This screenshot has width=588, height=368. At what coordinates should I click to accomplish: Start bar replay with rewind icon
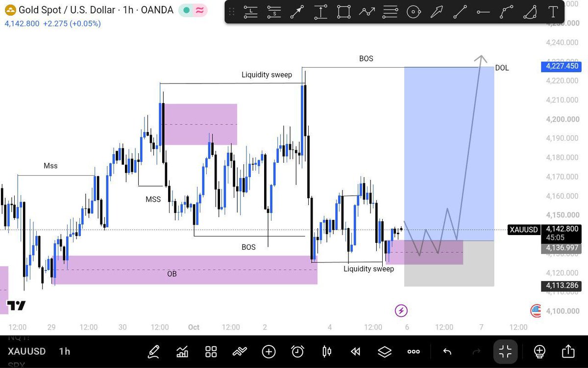click(x=356, y=351)
